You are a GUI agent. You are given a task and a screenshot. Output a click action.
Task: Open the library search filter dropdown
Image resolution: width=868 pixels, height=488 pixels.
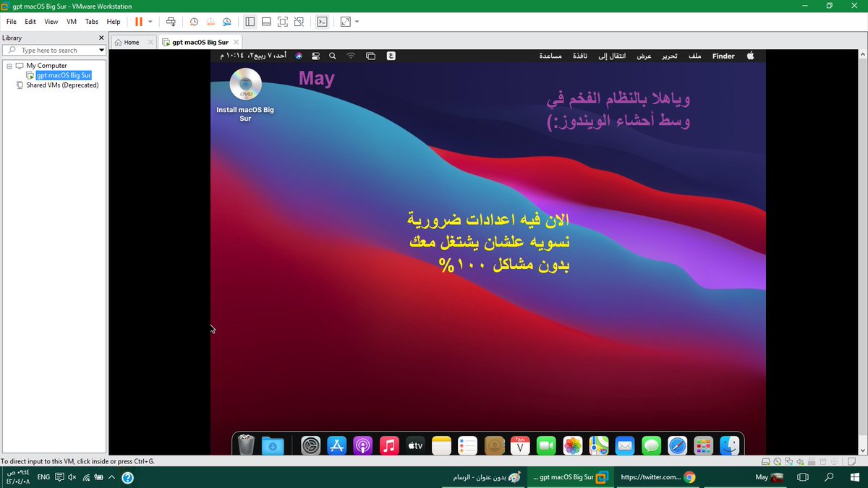coord(101,50)
